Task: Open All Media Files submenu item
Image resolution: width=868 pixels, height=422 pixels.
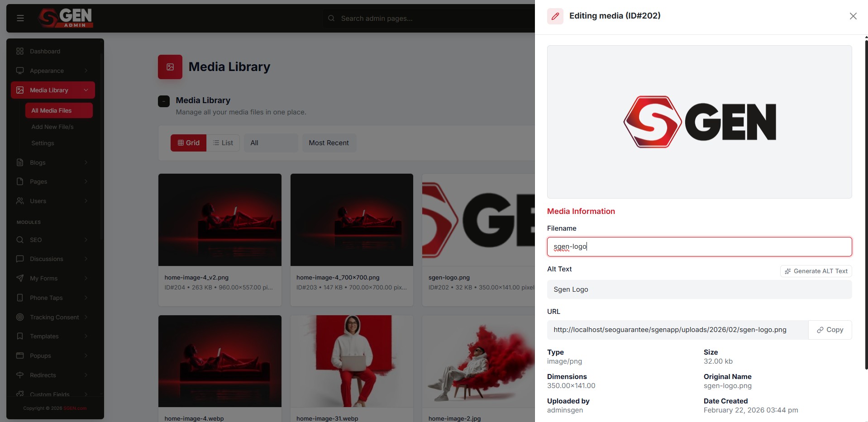Action: [59, 110]
